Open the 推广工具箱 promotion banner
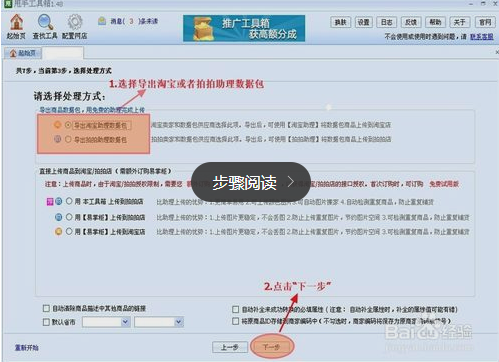Image resolution: width=499 pixels, height=362 pixels. pyautogui.click(x=244, y=28)
